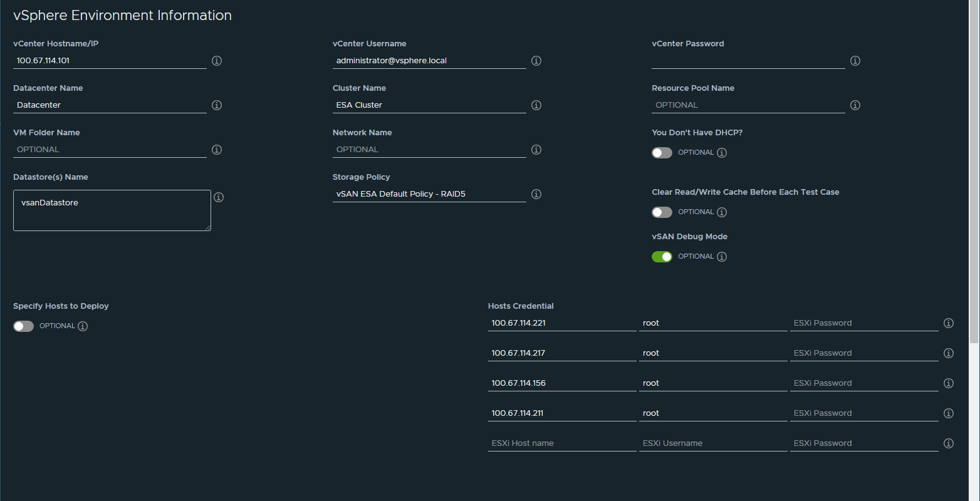Click the Datastore(s) Name info icon
Viewport: 980px width, 501px height.
point(219,197)
